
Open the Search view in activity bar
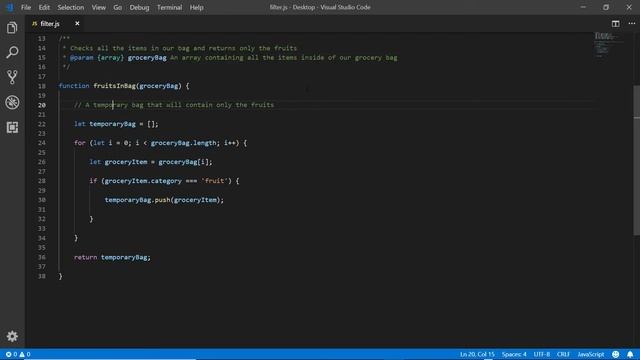tap(12, 52)
